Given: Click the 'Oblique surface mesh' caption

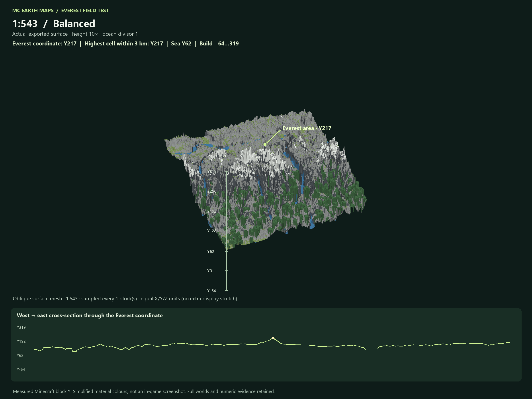Looking at the screenshot, I should (x=125, y=299).
